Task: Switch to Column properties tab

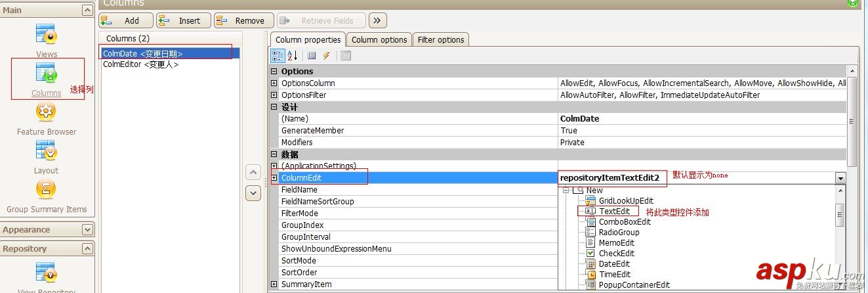Action: [308, 39]
